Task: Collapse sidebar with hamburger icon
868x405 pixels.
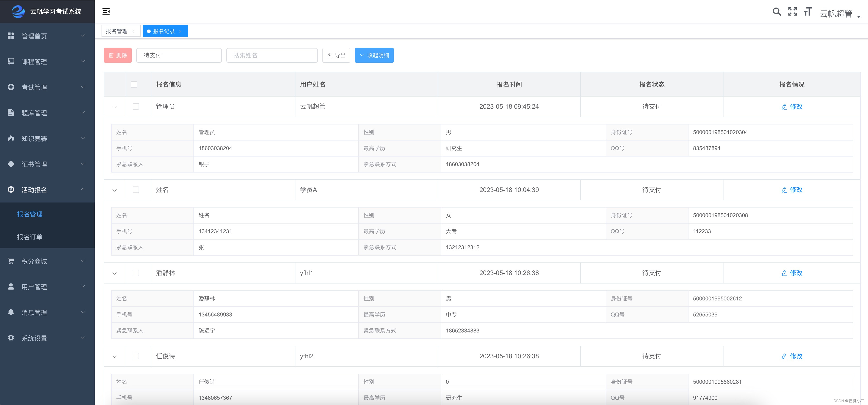Action: point(106,12)
